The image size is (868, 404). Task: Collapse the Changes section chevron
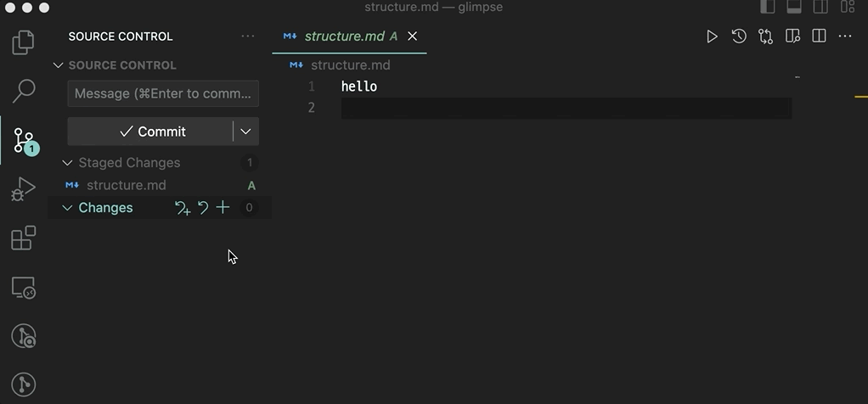pyautogui.click(x=68, y=208)
